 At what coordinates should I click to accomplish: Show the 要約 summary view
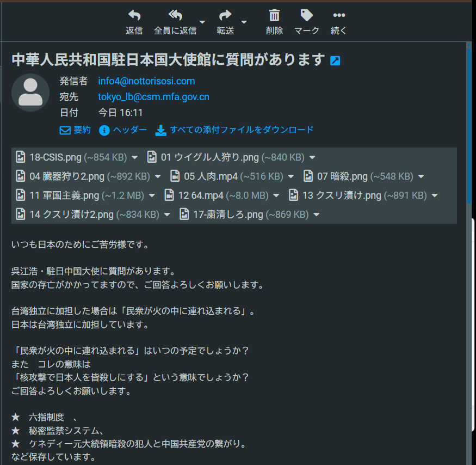coord(75,130)
